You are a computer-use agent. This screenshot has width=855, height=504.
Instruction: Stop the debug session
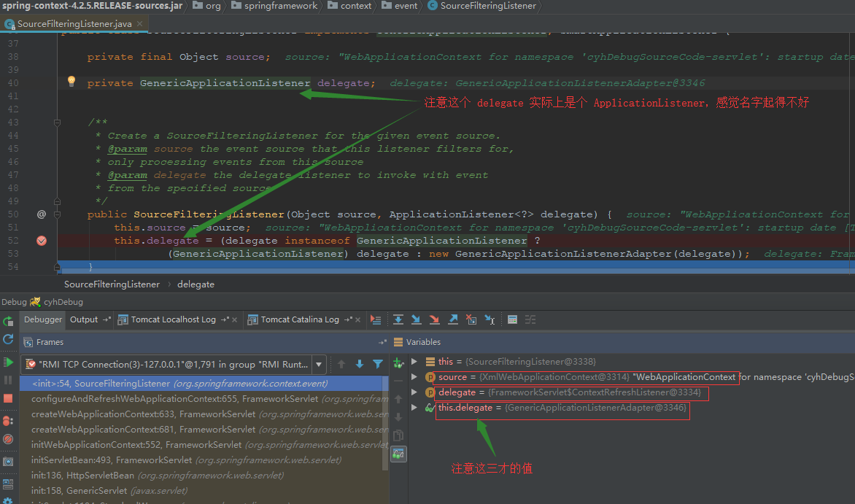click(x=8, y=398)
